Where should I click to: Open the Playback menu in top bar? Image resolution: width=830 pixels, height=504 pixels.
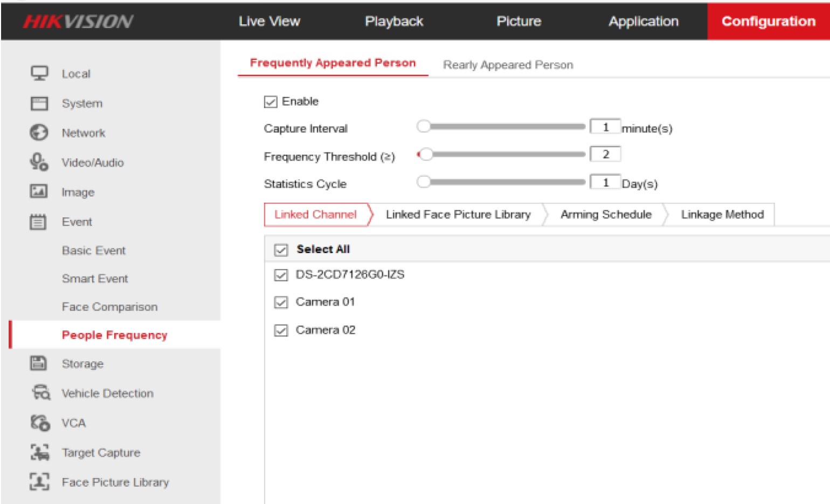tap(394, 22)
